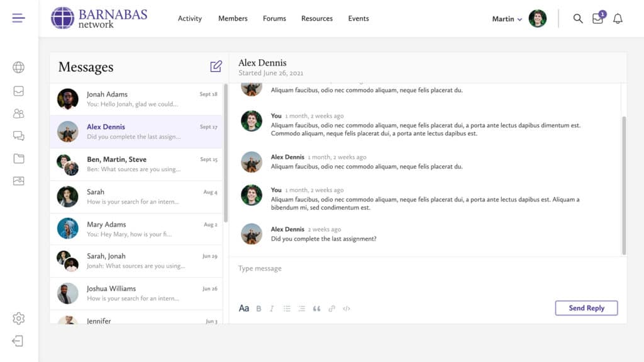Open the groups people icon in sidebar
This screenshot has height=362, width=644.
[19, 113]
